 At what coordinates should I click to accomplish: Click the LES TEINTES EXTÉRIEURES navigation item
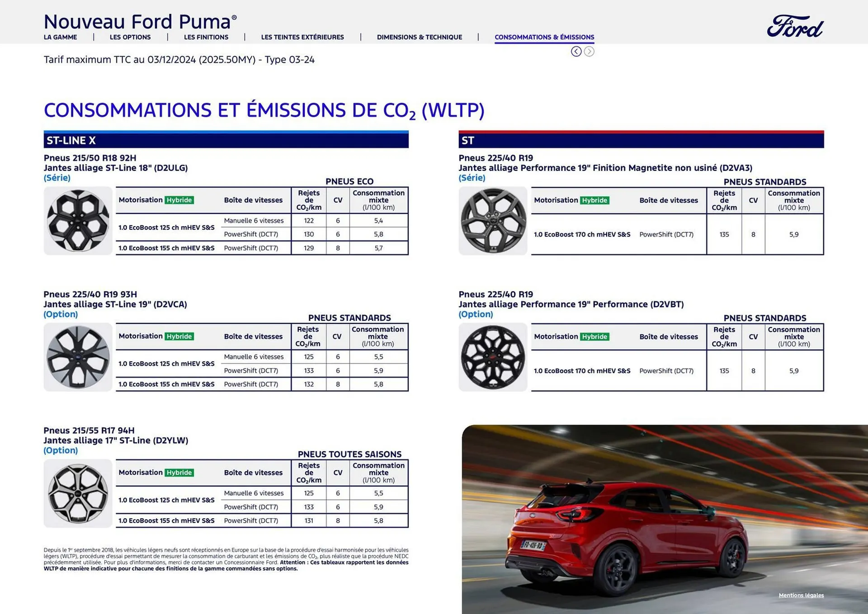(x=302, y=37)
